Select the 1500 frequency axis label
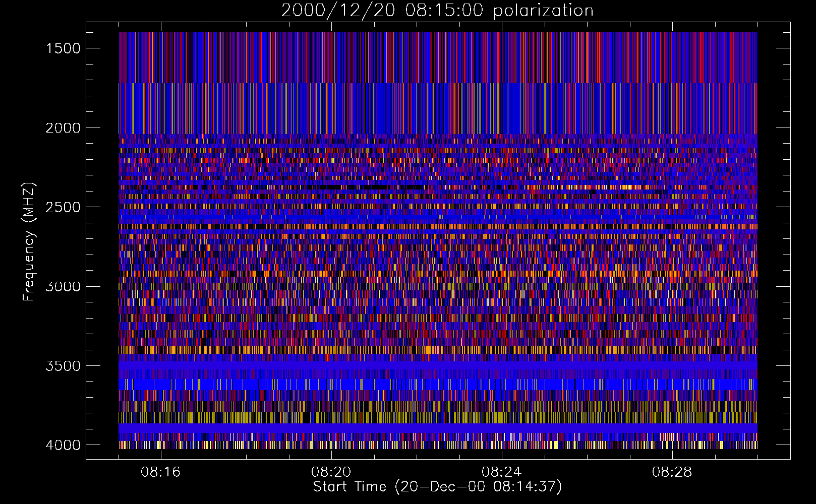 pyautogui.click(x=63, y=48)
